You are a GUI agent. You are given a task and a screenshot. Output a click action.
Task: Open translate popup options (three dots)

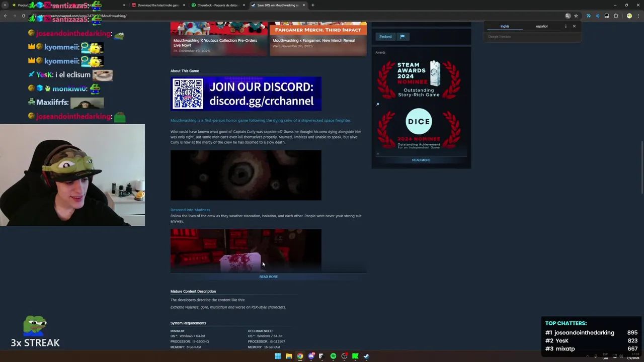click(x=566, y=26)
